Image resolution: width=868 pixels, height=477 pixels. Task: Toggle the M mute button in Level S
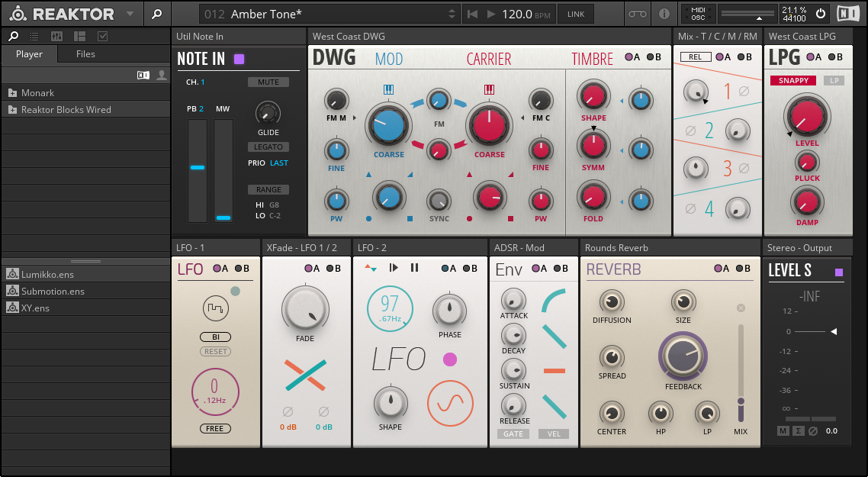click(x=783, y=430)
